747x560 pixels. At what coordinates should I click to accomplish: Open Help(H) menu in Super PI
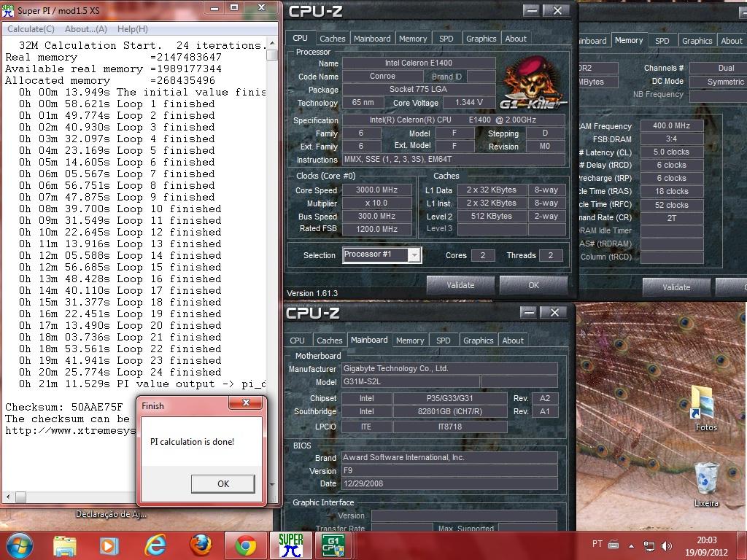click(133, 29)
